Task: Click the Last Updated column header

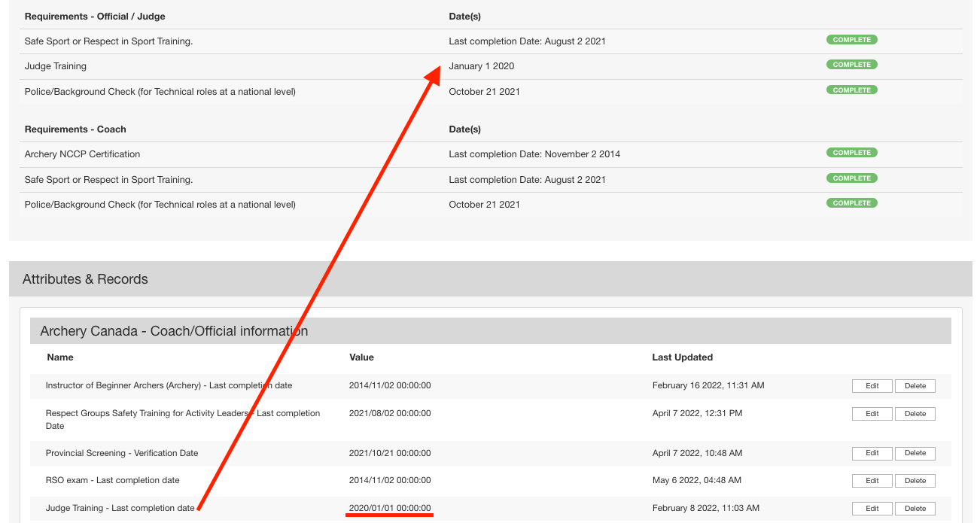Action: [682, 357]
